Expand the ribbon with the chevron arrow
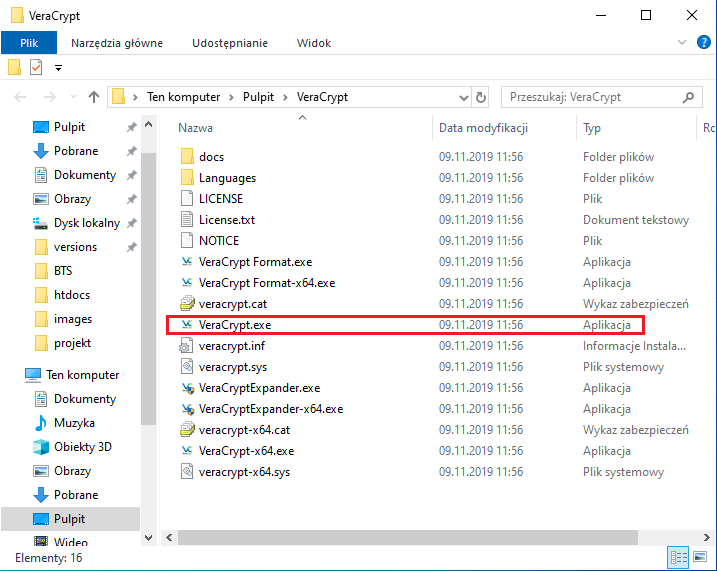Image resolution: width=717 pixels, height=571 pixels. [x=684, y=42]
